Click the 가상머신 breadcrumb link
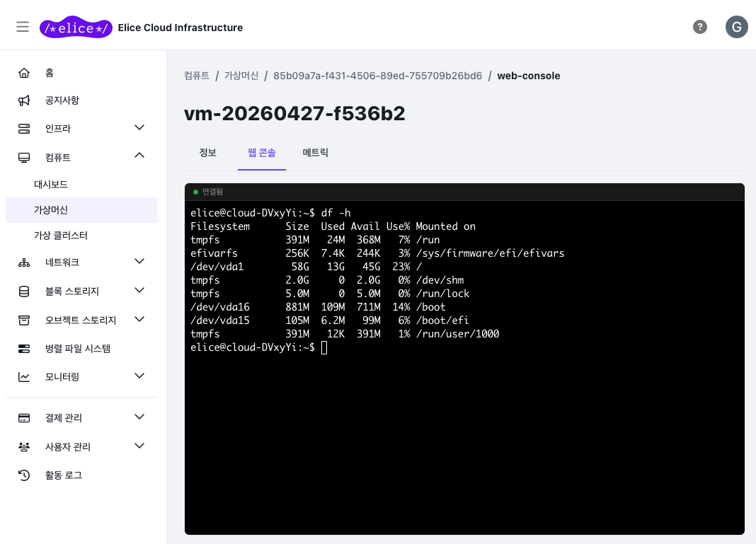756x544 pixels. 241,76
